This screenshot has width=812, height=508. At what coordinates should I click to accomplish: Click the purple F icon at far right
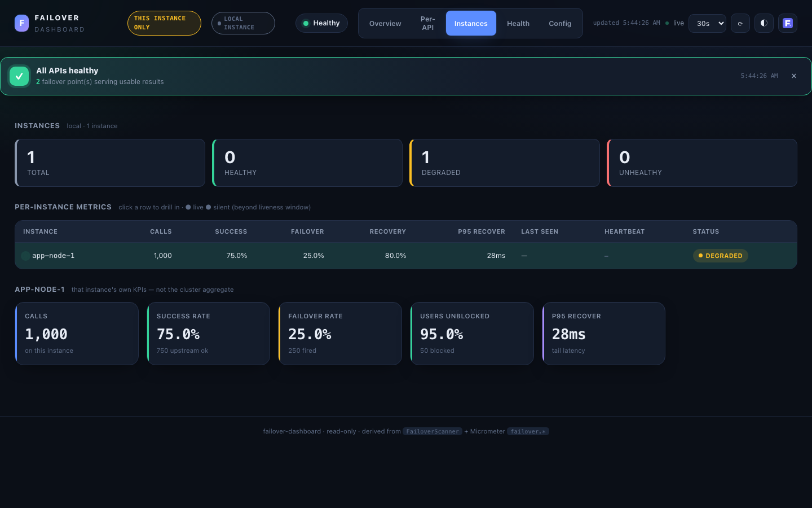click(x=788, y=23)
